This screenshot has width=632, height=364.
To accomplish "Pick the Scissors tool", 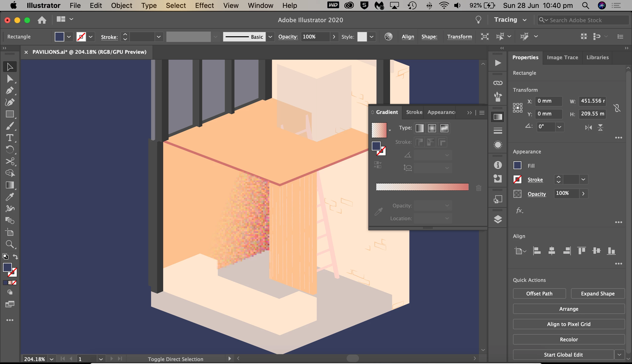I will 10,162.
